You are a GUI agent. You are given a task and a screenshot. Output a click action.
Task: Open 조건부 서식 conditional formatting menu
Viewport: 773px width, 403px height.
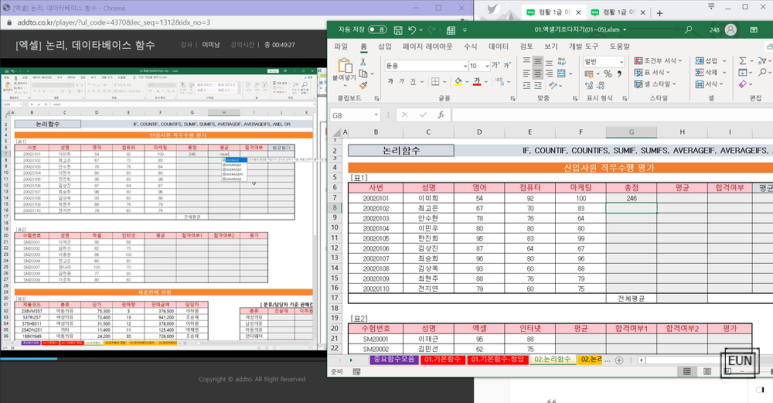(658, 61)
